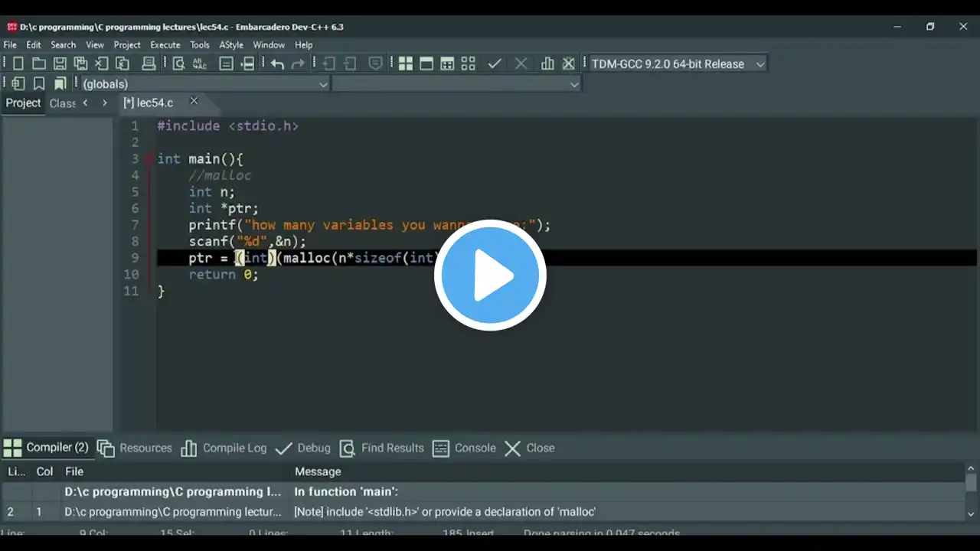Click the Goto bookmark icon
Screen dimensions: 980x551
(60, 83)
